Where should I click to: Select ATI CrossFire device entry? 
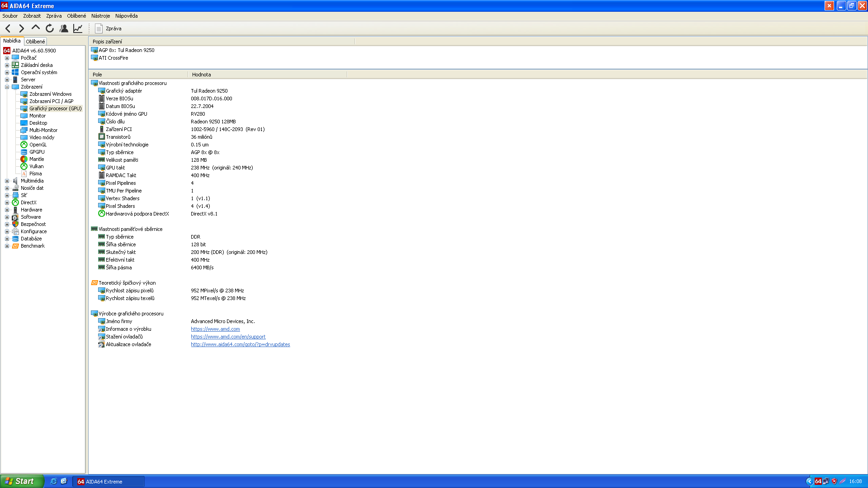113,58
